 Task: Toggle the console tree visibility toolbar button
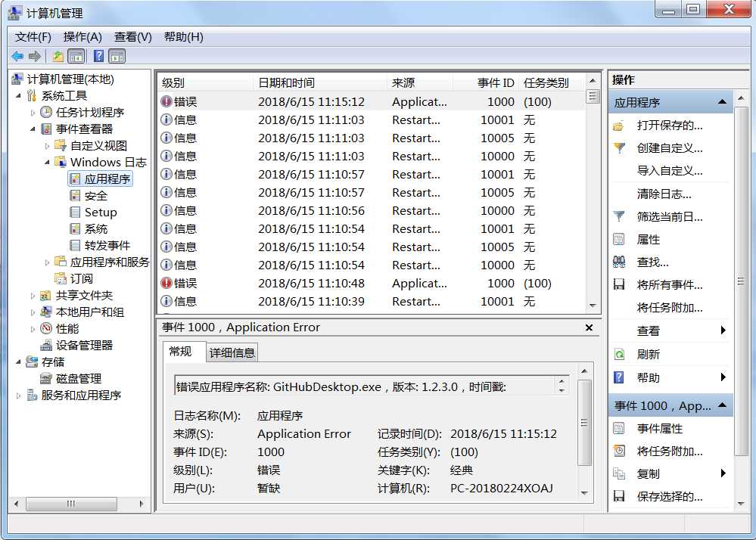pos(76,55)
